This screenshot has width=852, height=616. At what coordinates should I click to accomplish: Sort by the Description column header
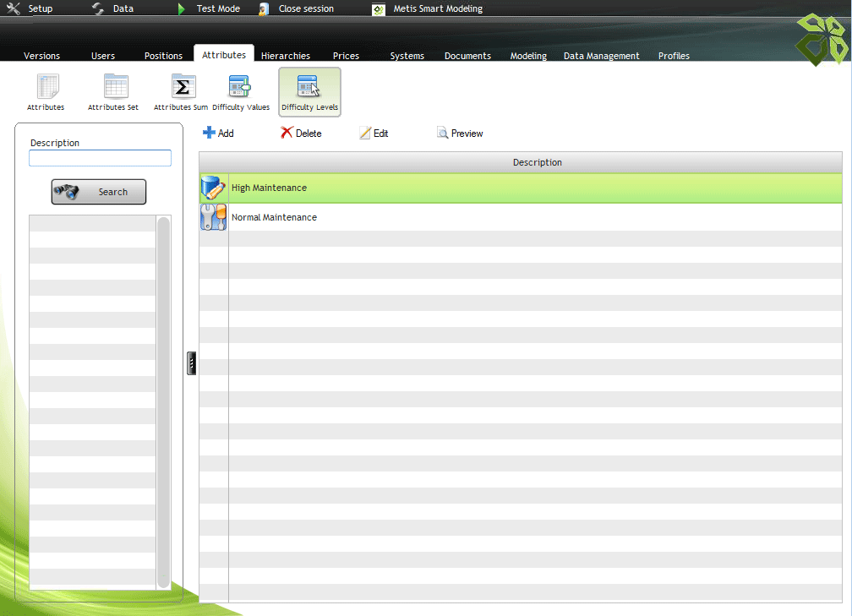pos(537,162)
